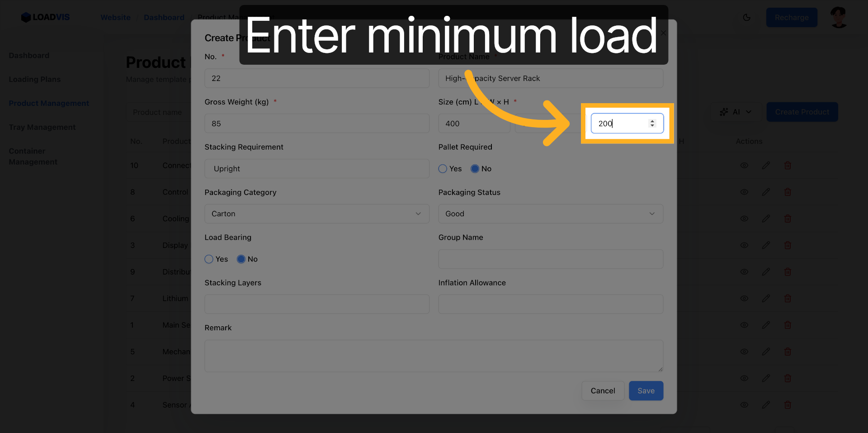Select Yes for Pallet Required
Screen dimensions: 868x433
tap(443, 169)
